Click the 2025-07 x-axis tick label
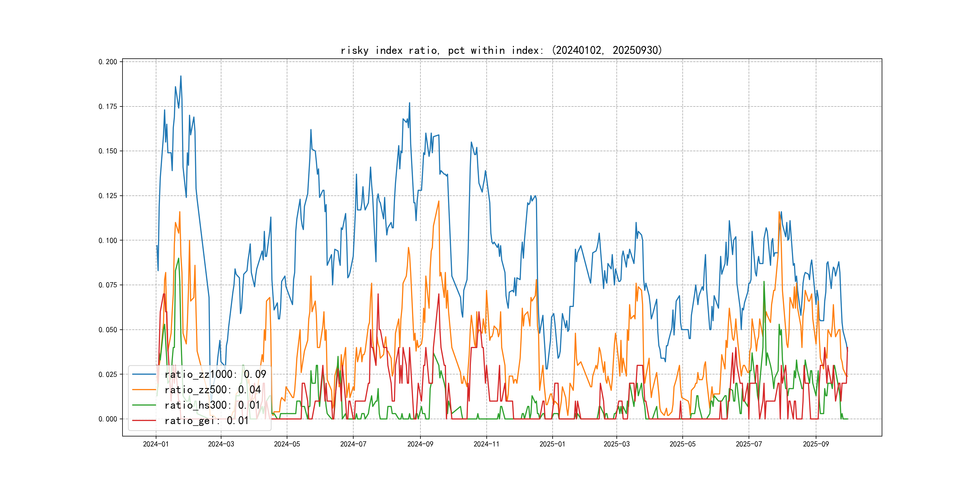Viewport: 980px width, 490px height. [749, 444]
